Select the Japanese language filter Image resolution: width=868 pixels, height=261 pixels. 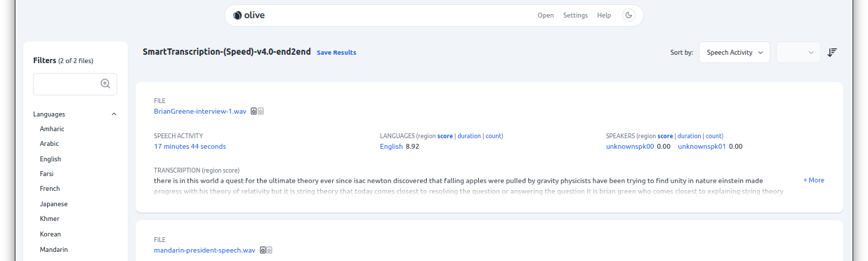click(53, 204)
